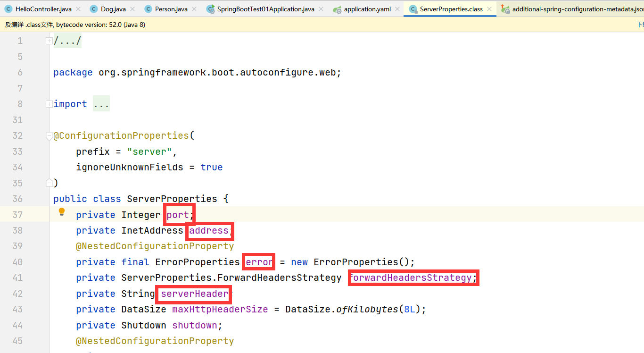The width and height of the screenshot is (644, 353).
Task: Click the Integer type on line 37
Action: (141, 215)
